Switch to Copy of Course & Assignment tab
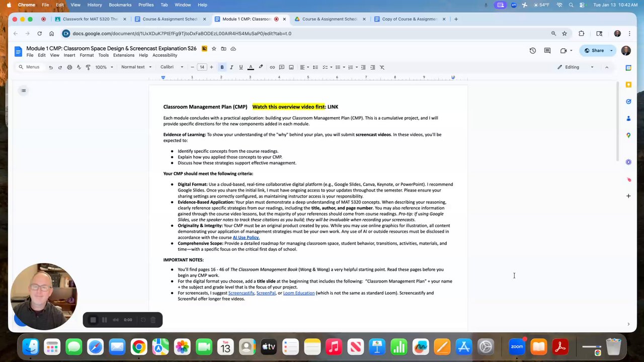This screenshot has width=644, height=362. click(x=410, y=19)
